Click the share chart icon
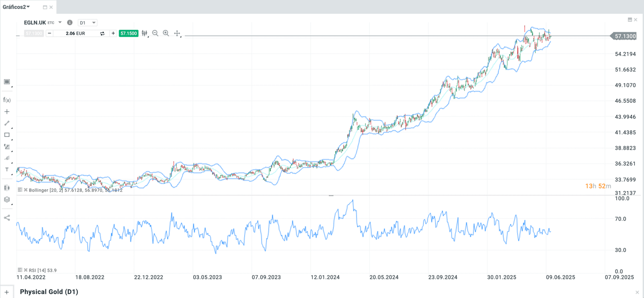644x298 pixels. (x=7, y=218)
